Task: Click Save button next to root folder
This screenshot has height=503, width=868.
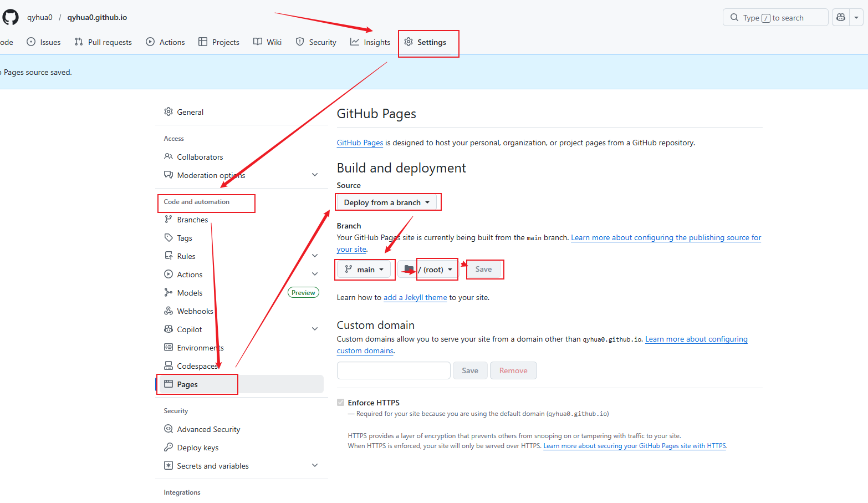Action: point(483,270)
